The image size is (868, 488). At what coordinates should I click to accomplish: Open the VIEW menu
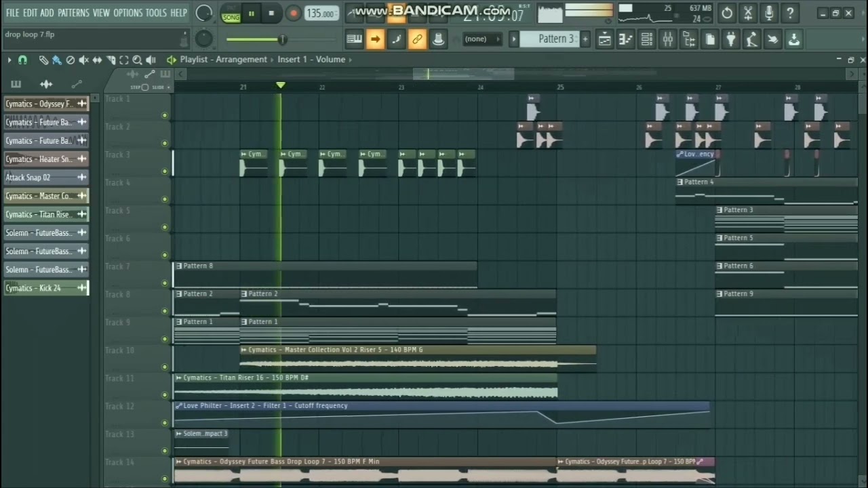pyautogui.click(x=101, y=13)
